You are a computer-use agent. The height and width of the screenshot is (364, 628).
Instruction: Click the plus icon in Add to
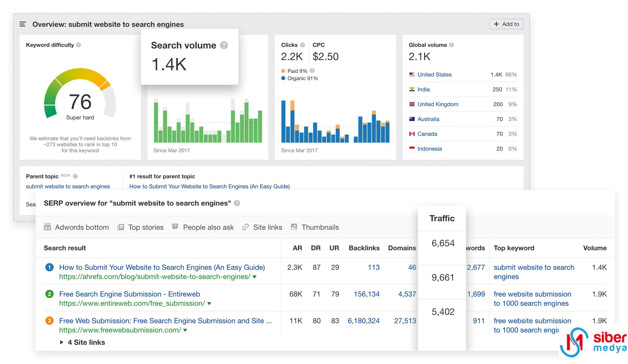[x=496, y=24]
